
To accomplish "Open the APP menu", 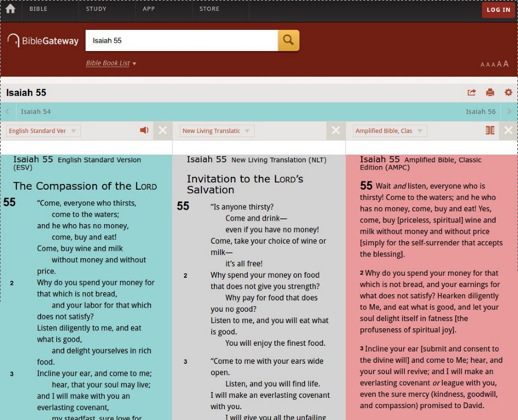I will (x=148, y=9).
